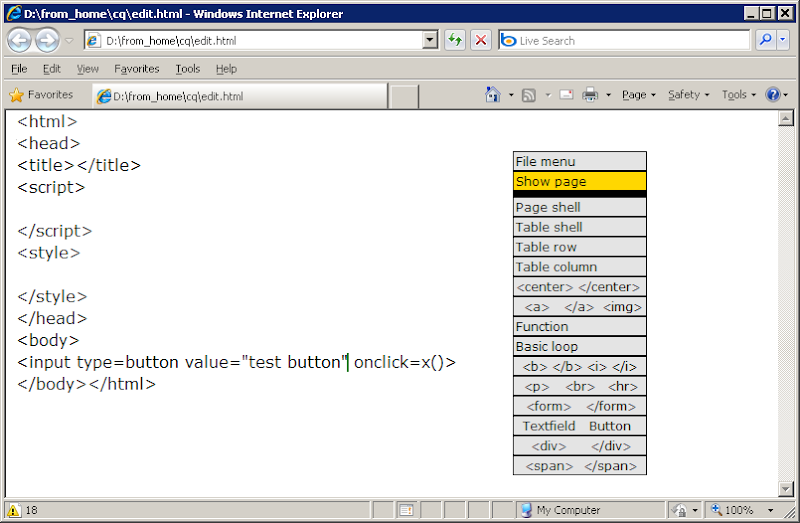800x523 pixels.
Task: Insert the opening <form> tag
Action: (x=548, y=406)
